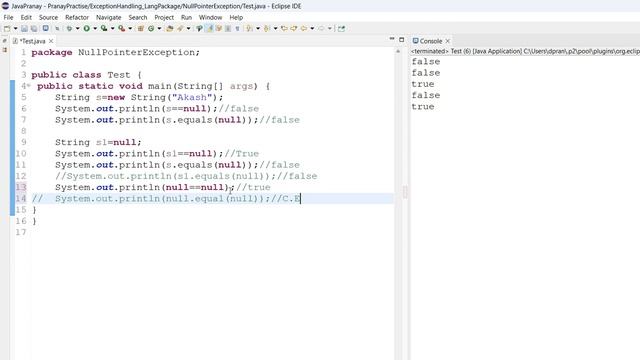Viewport: 640px width, 360px height.
Task: Click the Back navigation arrow icon
Action: (x=303, y=29)
